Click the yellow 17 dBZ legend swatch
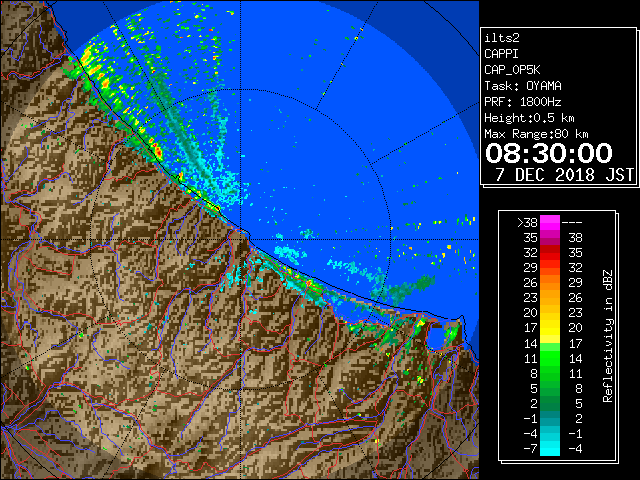This screenshot has width=640, height=480. pyautogui.click(x=550, y=328)
